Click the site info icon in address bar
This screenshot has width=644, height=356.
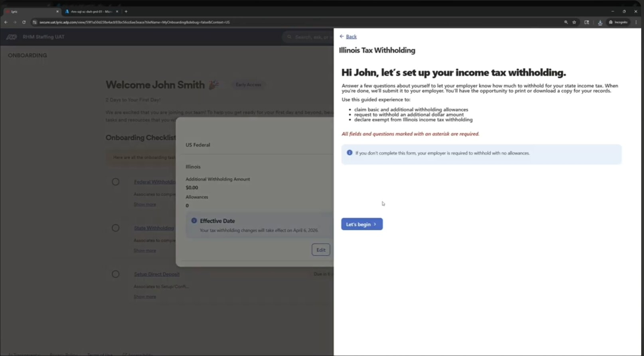pyautogui.click(x=35, y=22)
